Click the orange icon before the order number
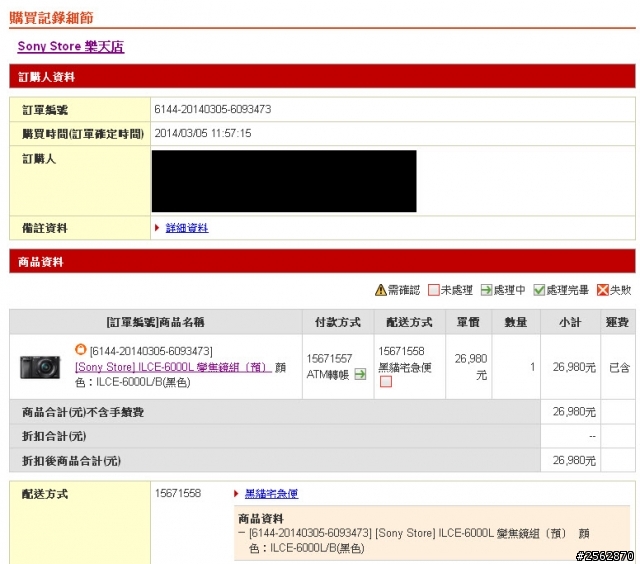 [81, 349]
